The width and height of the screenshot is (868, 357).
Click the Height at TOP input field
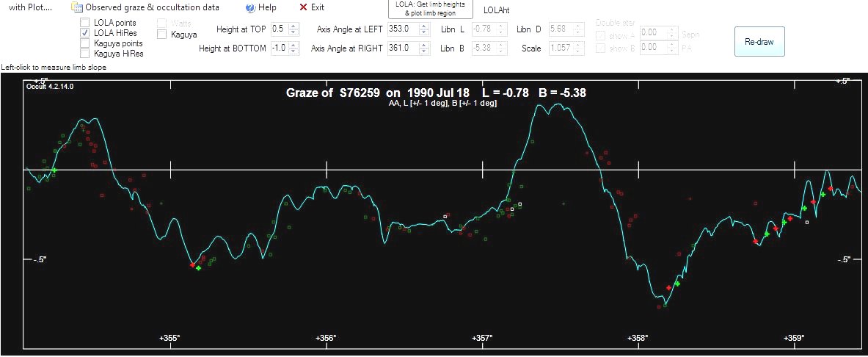278,29
